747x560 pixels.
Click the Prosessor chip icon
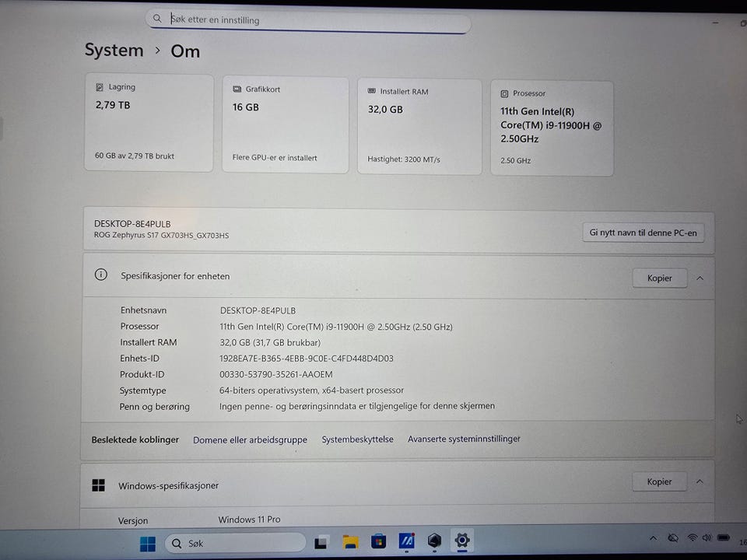click(504, 94)
